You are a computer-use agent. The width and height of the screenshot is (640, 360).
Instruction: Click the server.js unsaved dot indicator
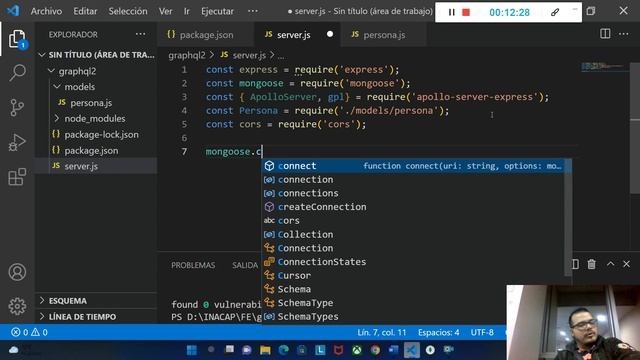[330, 34]
